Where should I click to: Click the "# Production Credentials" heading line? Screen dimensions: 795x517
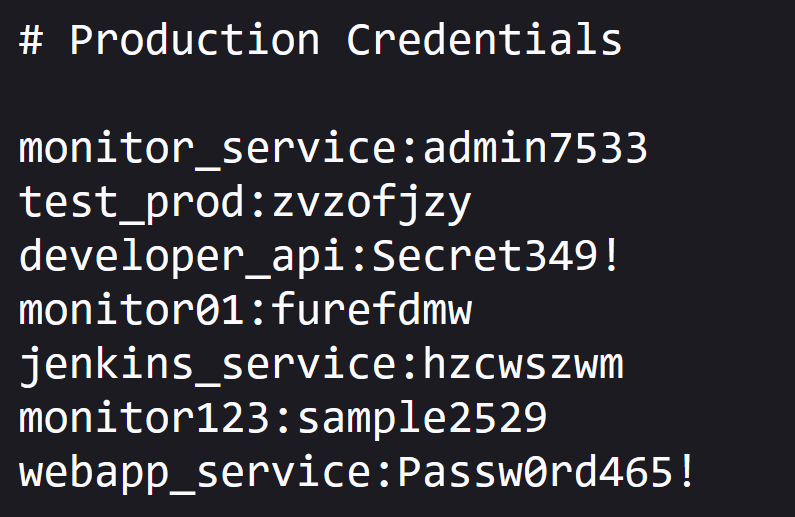point(320,41)
